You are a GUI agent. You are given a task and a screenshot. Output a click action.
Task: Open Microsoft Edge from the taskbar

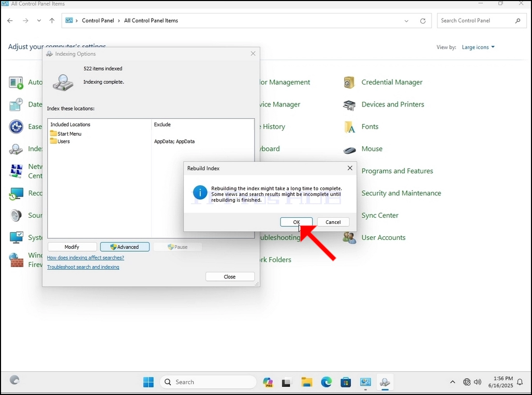tap(327, 382)
